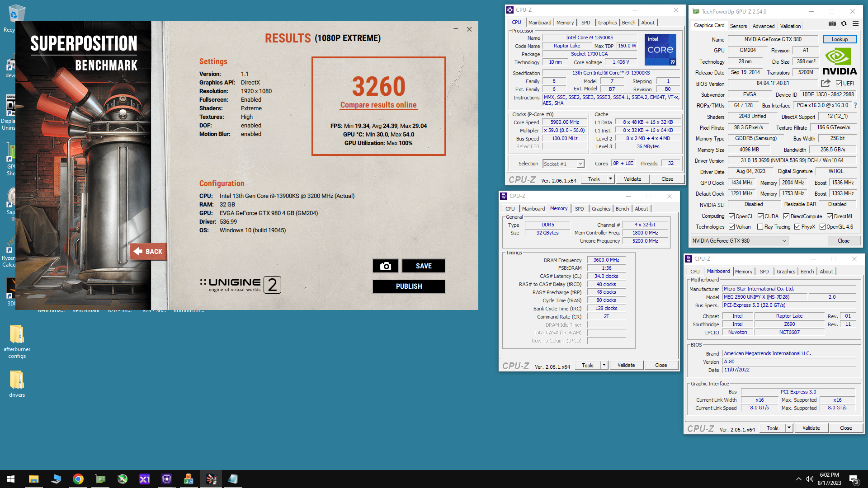Click the Bus Interface question mark icon
Screen dimensions: 868x488
click(855, 105)
